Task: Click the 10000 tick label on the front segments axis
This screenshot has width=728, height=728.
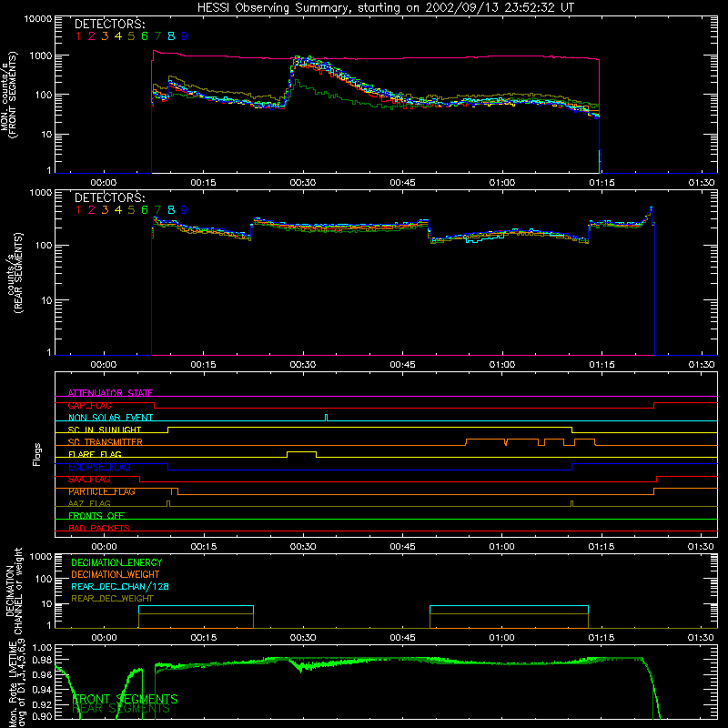Action: point(37,19)
